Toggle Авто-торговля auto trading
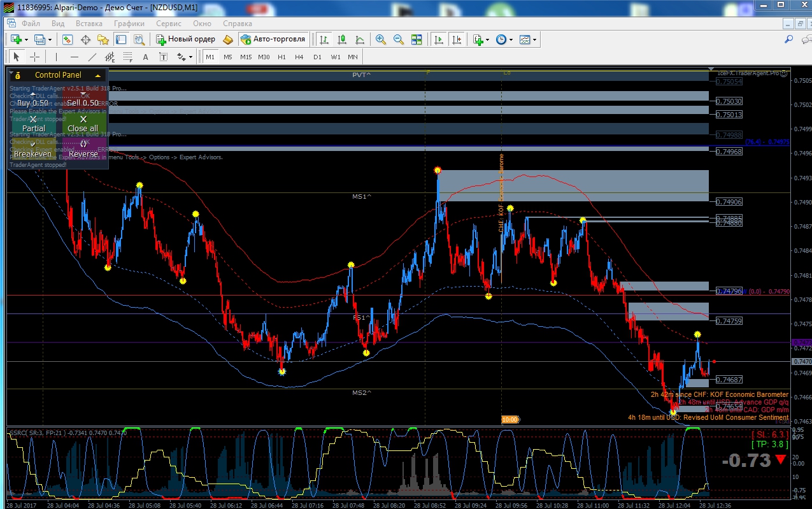Viewport: 812px width, 509px height. click(273, 39)
